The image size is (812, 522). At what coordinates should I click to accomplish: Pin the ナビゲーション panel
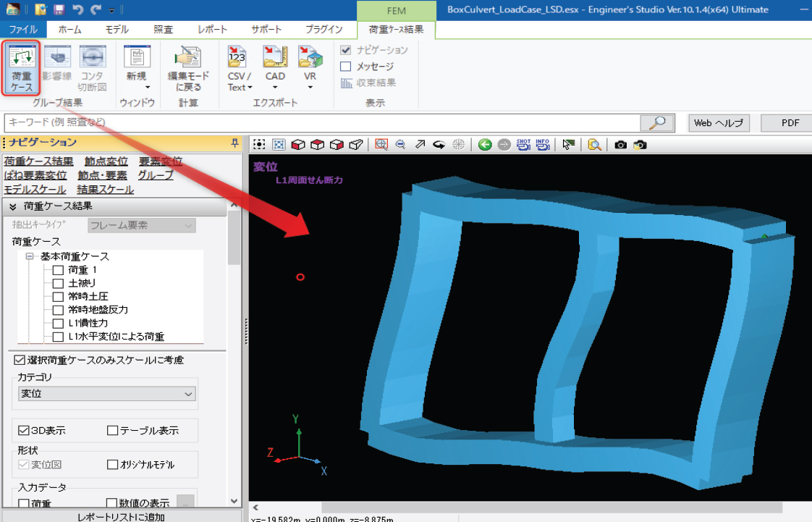(234, 143)
